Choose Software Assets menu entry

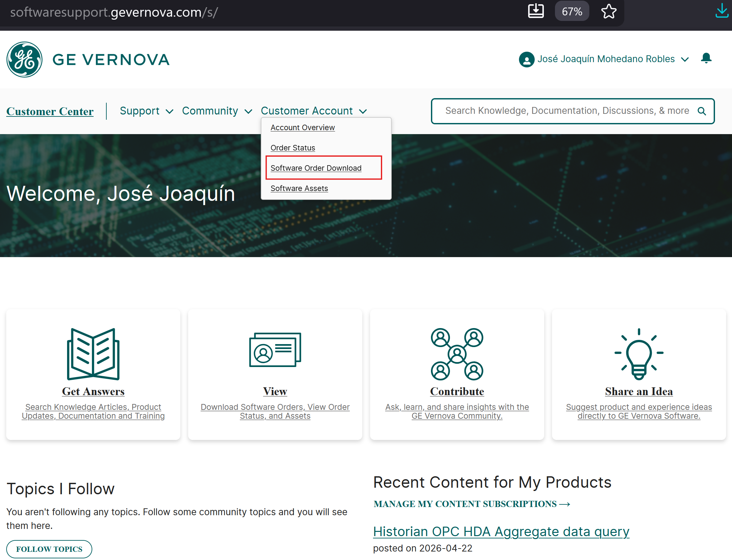[x=299, y=188]
